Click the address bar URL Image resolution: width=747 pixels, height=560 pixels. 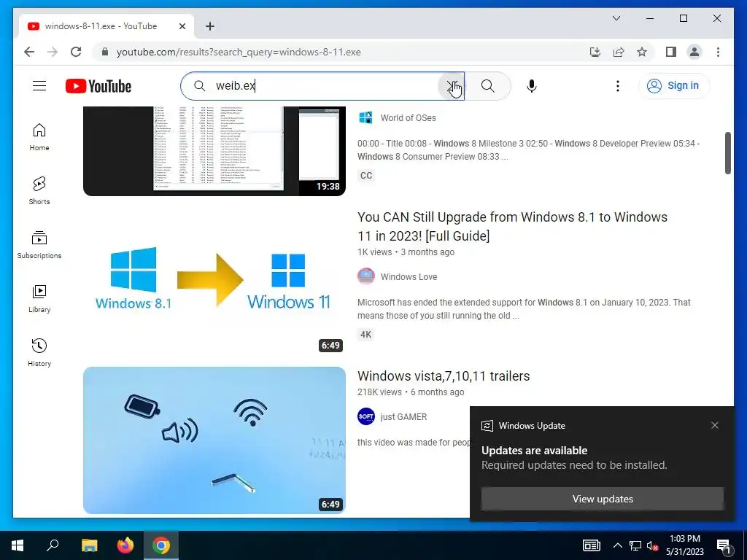pos(239,52)
